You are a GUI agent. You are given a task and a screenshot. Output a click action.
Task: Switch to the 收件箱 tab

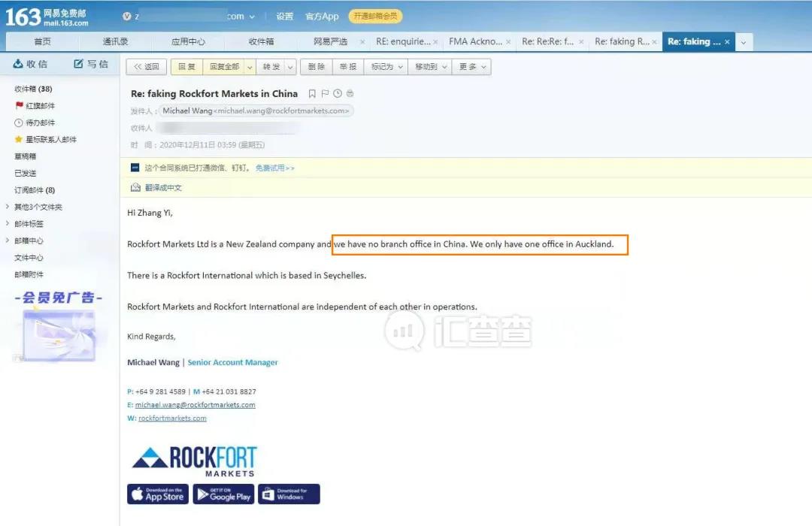click(x=261, y=42)
